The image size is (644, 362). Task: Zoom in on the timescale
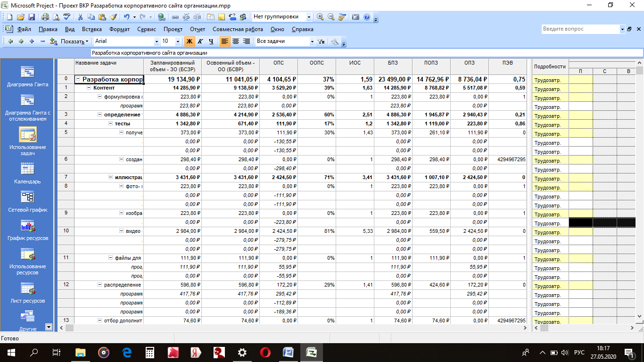tap(321, 17)
